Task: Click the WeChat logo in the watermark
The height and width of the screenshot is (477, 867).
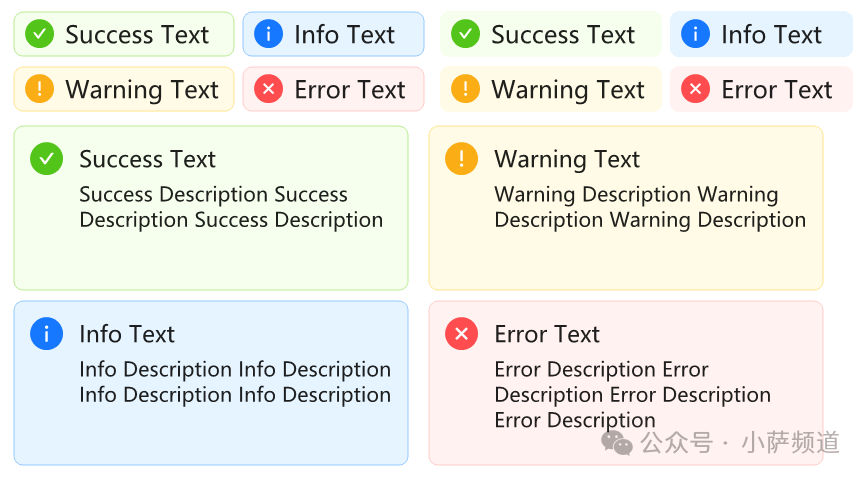Action: tap(616, 442)
